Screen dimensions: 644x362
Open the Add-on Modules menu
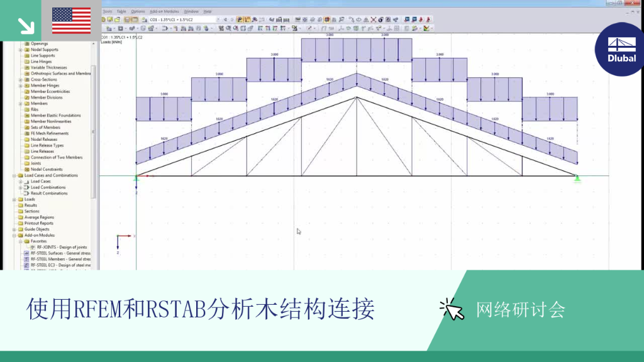164,11
